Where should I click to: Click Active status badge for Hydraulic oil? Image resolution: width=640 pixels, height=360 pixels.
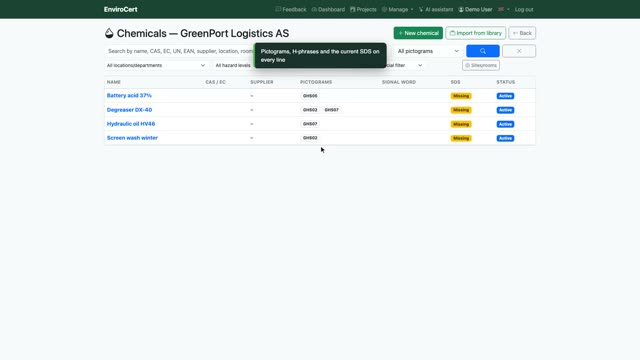tap(505, 124)
